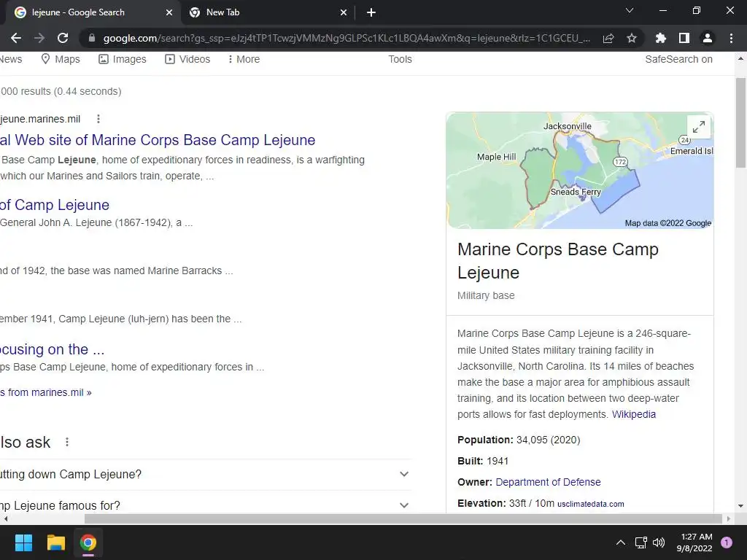Switch to Images results

[x=123, y=59]
